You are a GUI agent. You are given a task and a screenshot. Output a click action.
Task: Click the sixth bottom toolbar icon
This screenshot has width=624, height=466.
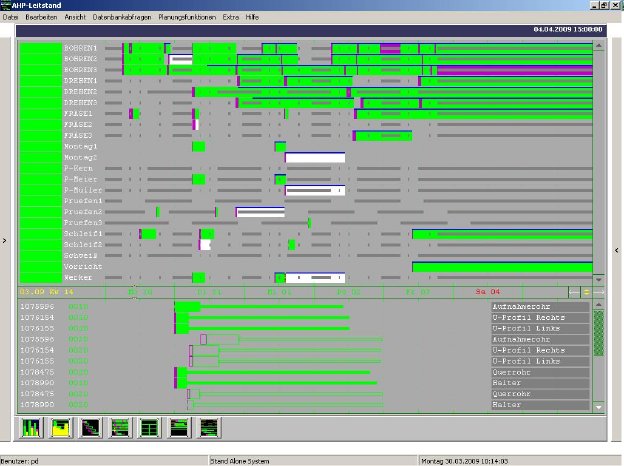(x=181, y=426)
